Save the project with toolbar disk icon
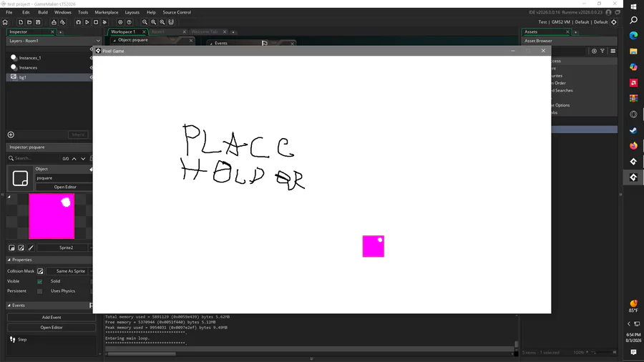 click(x=38, y=22)
